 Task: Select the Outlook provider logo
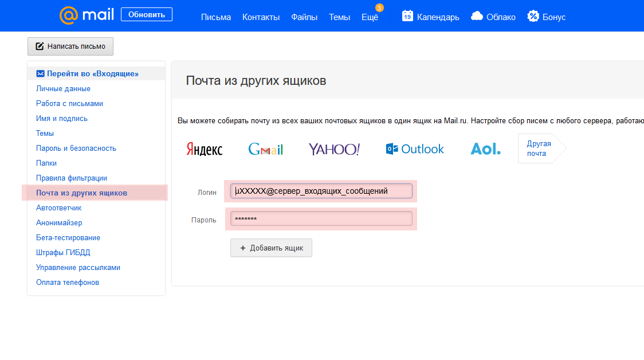click(x=415, y=149)
